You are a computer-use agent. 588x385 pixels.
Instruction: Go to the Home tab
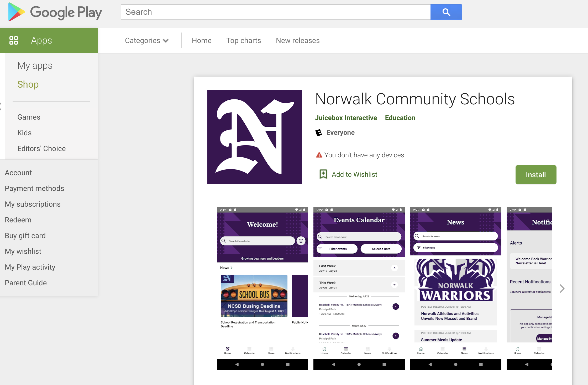pos(202,40)
